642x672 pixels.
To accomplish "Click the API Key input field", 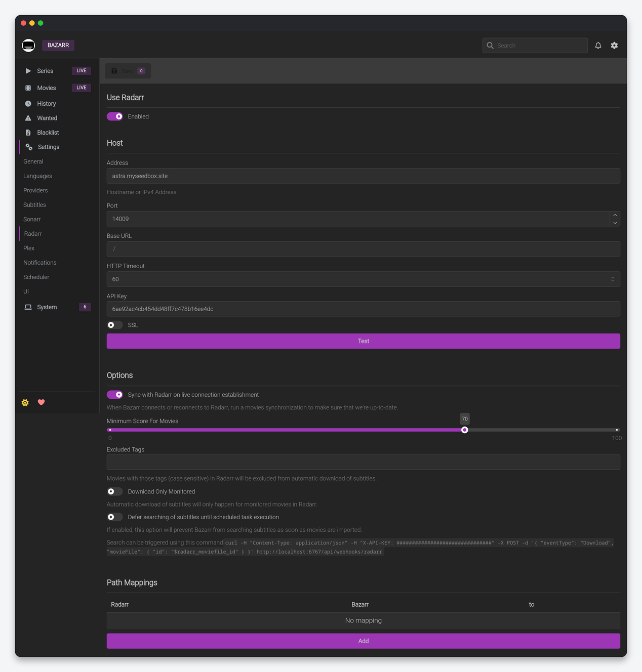I will [364, 309].
